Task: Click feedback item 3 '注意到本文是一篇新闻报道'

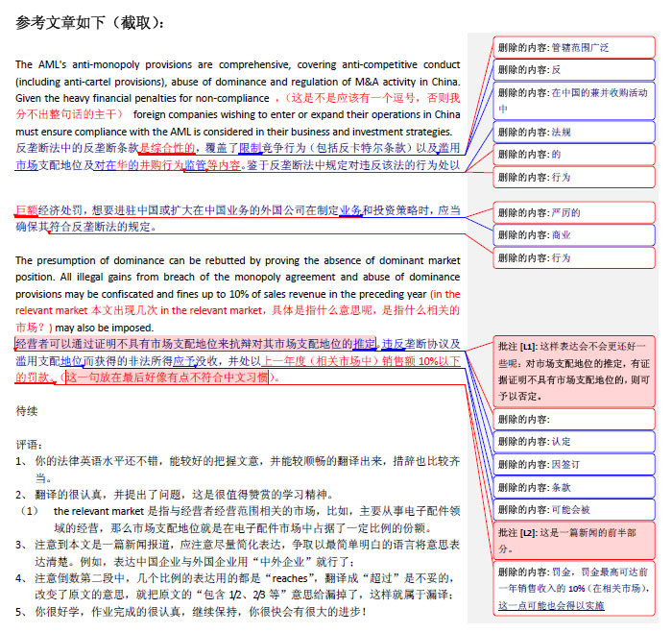Action: [237, 553]
